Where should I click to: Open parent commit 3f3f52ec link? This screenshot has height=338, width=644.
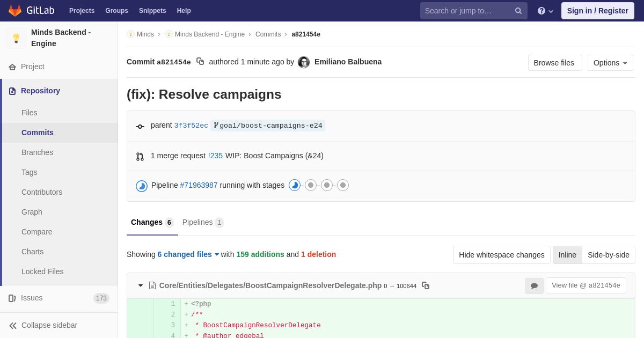click(191, 126)
